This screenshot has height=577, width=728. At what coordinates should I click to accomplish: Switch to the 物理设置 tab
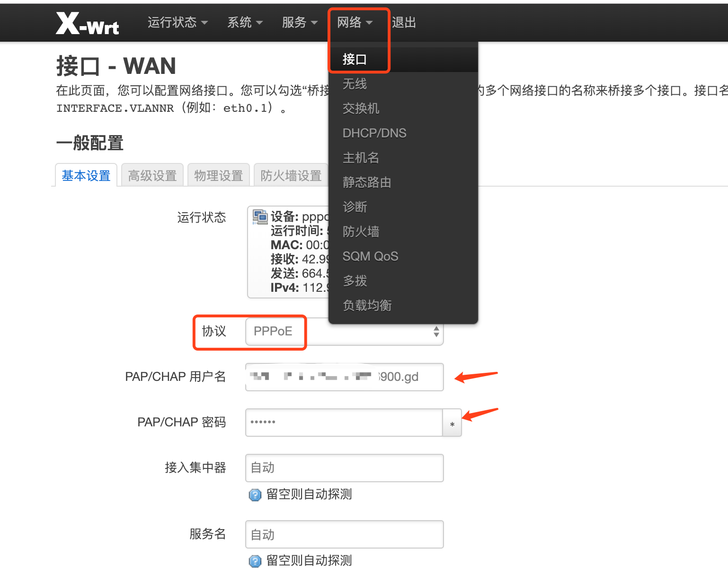point(218,176)
